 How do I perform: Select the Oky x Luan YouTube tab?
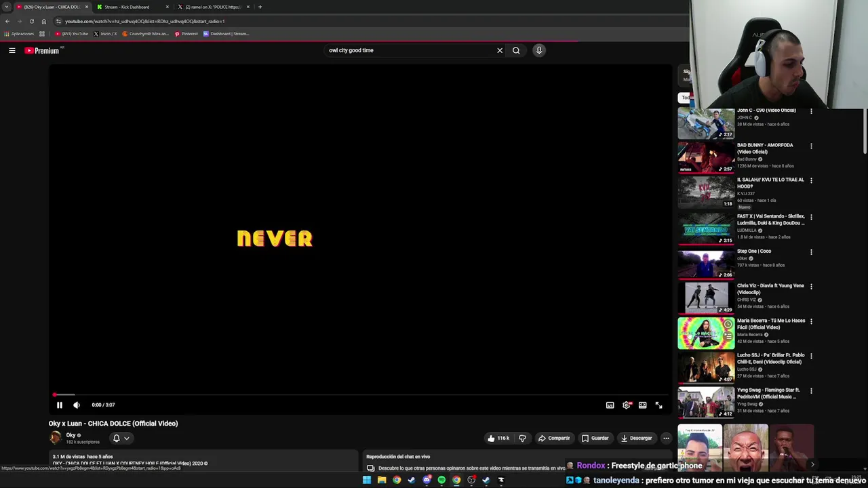[x=52, y=7]
